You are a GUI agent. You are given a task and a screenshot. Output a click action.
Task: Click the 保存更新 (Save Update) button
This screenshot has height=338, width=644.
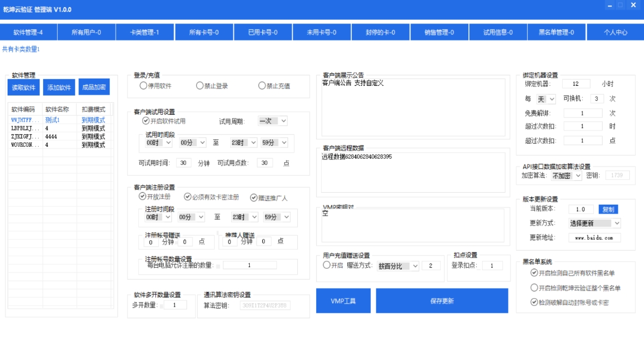(442, 300)
